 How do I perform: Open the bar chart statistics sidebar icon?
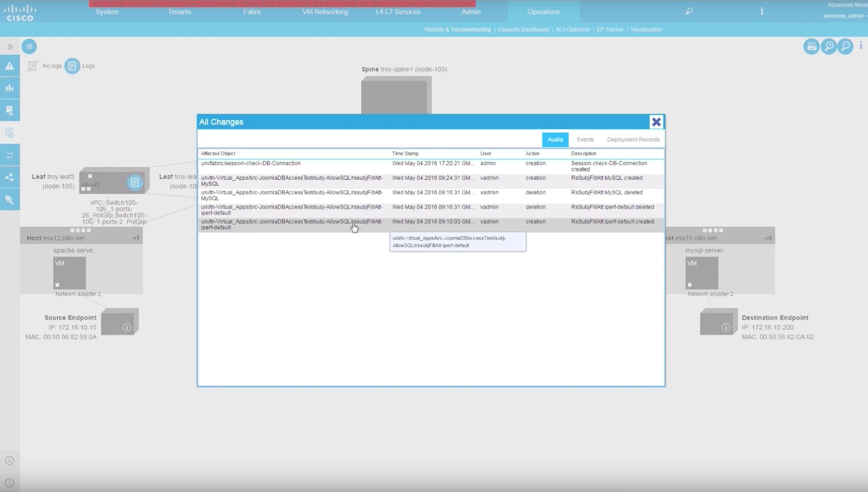9,88
